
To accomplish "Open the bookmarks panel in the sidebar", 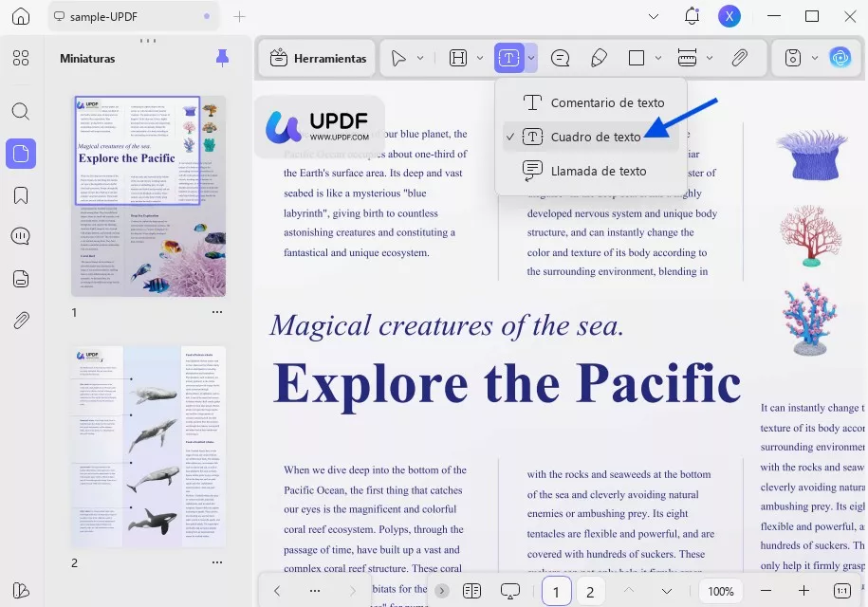I will click(x=21, y=195).
